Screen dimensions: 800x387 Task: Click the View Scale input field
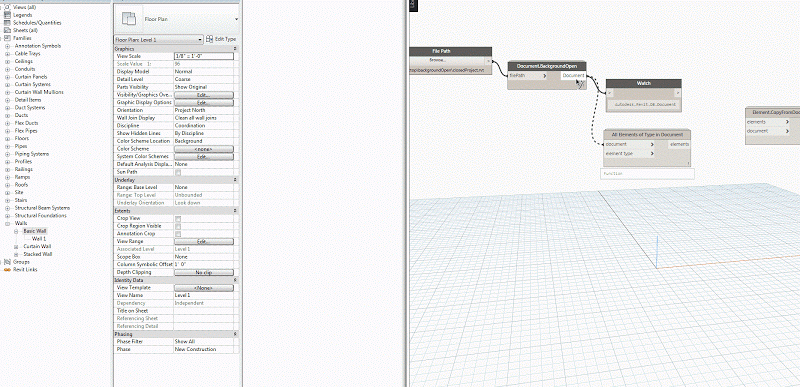click(204, 56)
